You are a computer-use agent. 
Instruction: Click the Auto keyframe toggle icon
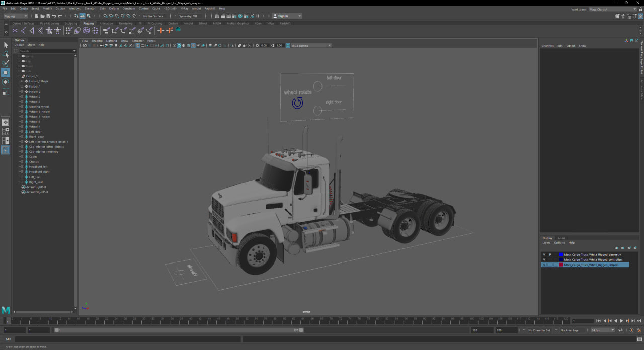[x=632, y=330]
